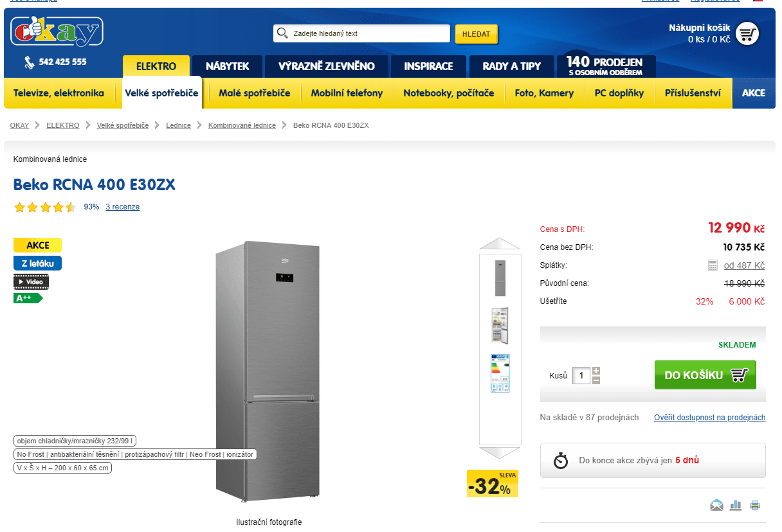Click the HLEDAT search button
This screenshot has width=782, height=532.
pyautogui.click(x=477, y=34)
